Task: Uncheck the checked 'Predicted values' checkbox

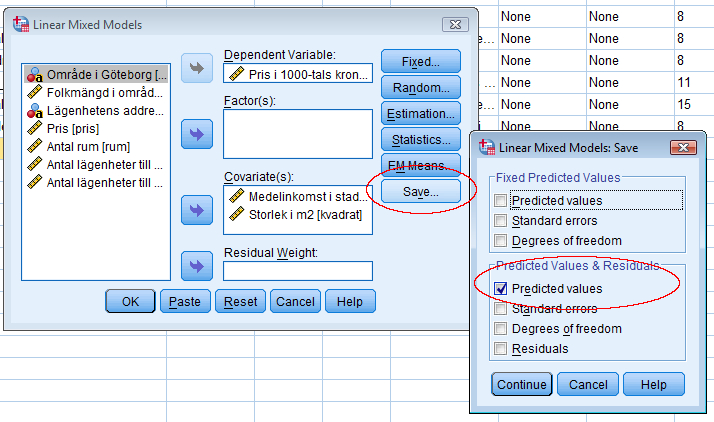Action: pos(500,289)
